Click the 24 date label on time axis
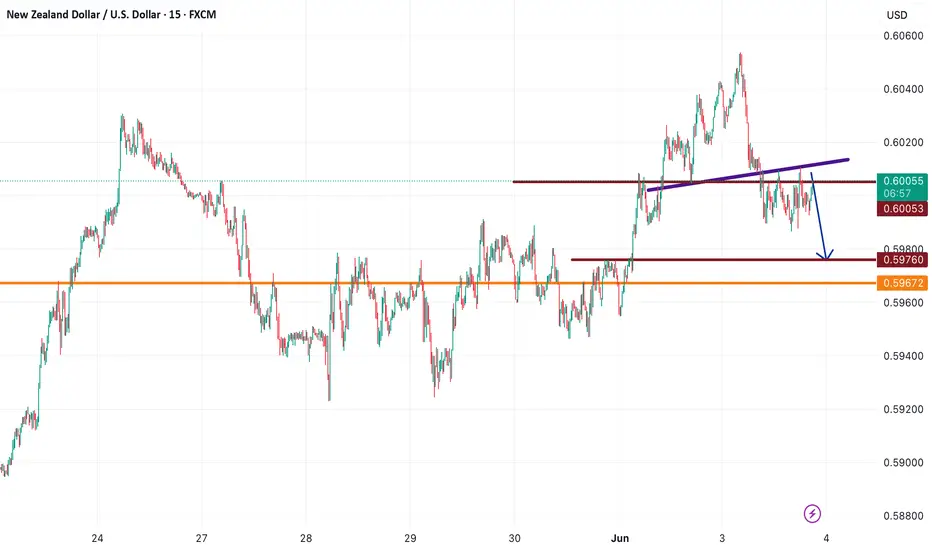Image resolution: width=932 pixels, height=550 pixels. 97,538
